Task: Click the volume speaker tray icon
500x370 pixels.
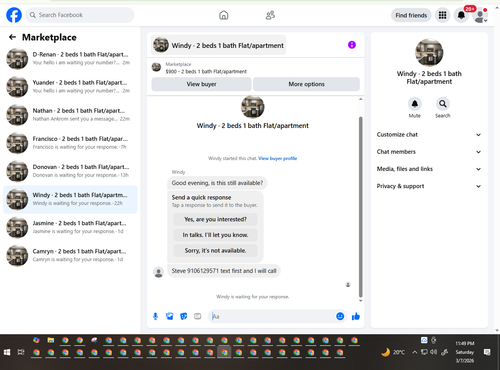Action: (433, 352)
